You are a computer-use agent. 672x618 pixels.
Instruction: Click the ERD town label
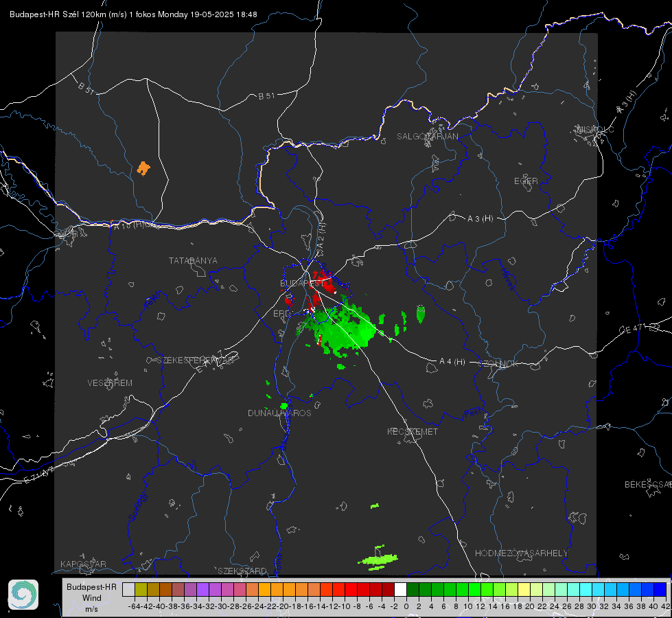(281, 314)
